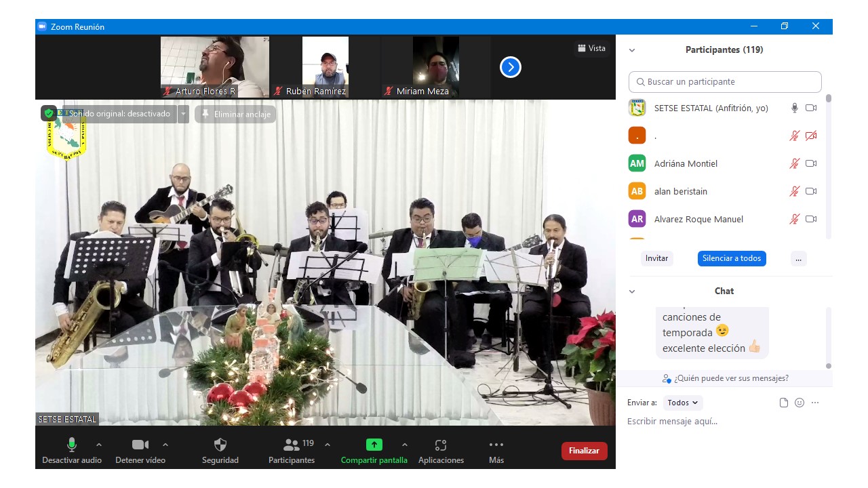This screenshot has width=868, height=488.
Task: Toggle disabled camera of participant named dot
Action: pyautogui.click(x=811, y=136)
